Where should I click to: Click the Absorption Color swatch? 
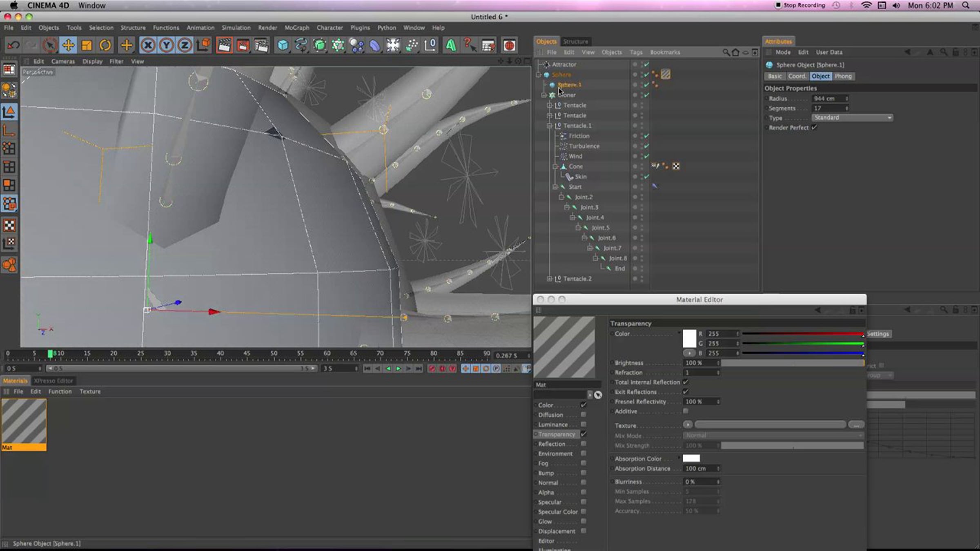(x=691, y=458)
